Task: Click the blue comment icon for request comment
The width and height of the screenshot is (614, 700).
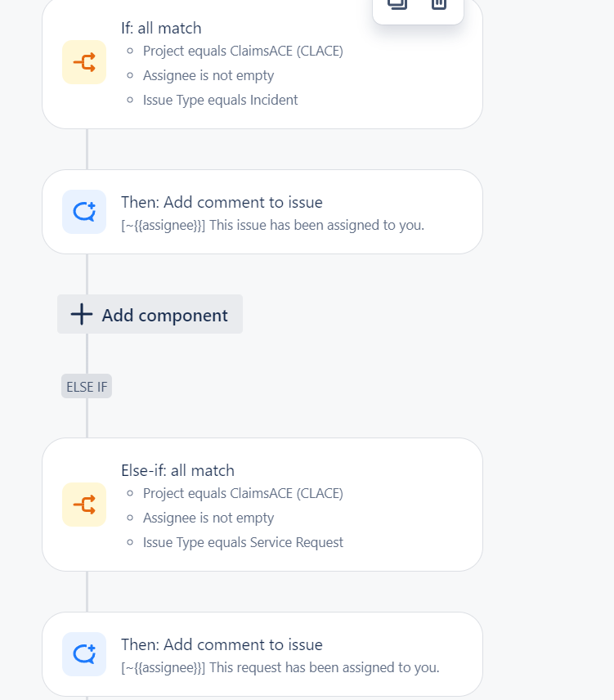Action: (x=84, y=654)
